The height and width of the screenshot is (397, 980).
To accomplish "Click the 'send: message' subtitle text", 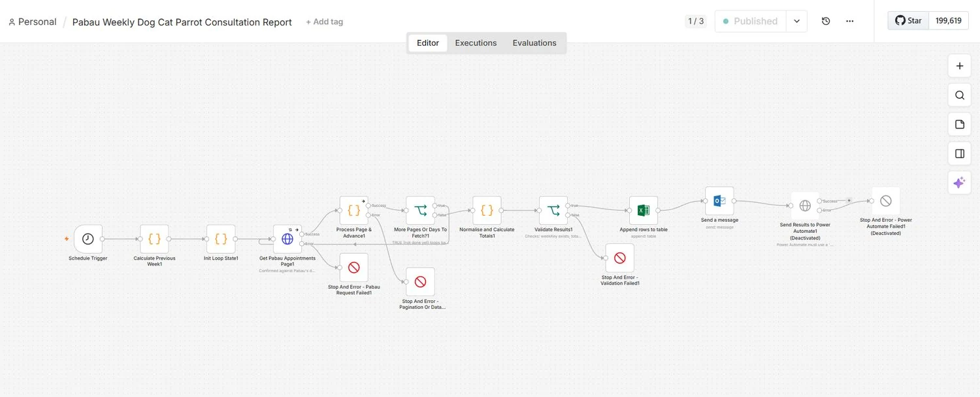I will coord(719,227).
